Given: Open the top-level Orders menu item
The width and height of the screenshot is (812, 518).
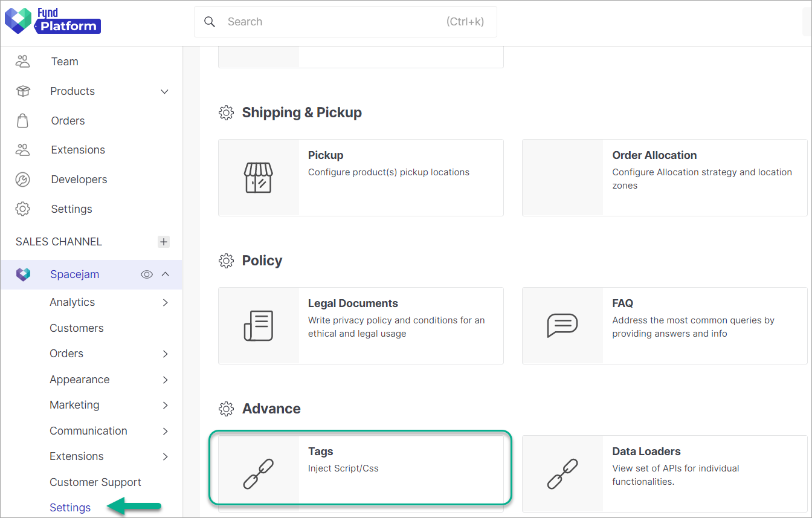Looking at the screenshot, I should tap(68, 121).
